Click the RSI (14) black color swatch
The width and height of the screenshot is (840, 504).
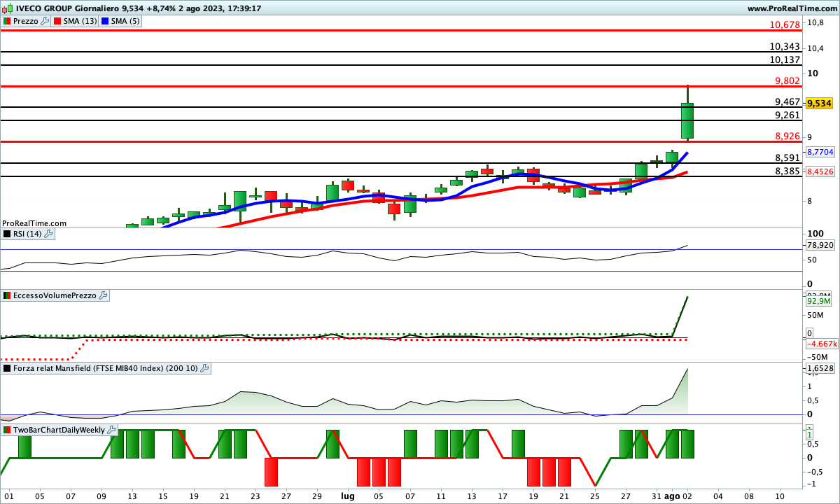tap(7, 234)
